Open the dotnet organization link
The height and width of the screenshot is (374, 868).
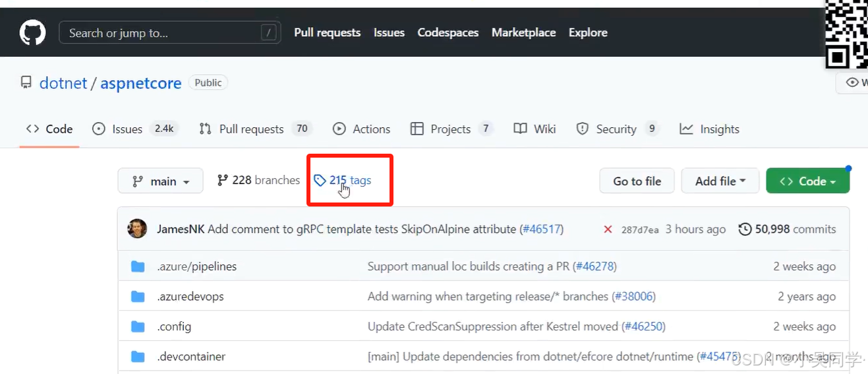[x=63, y=83]
